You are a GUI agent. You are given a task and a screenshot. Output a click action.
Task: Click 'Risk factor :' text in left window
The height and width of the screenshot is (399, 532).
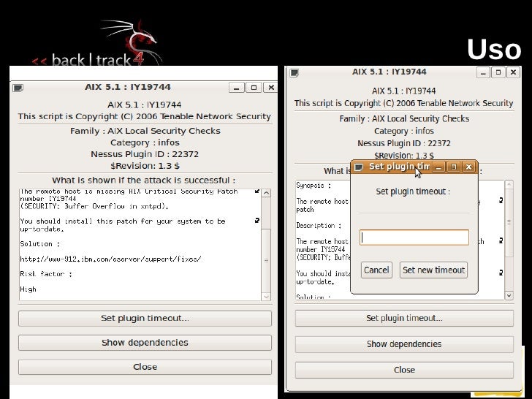coord(46,274)
